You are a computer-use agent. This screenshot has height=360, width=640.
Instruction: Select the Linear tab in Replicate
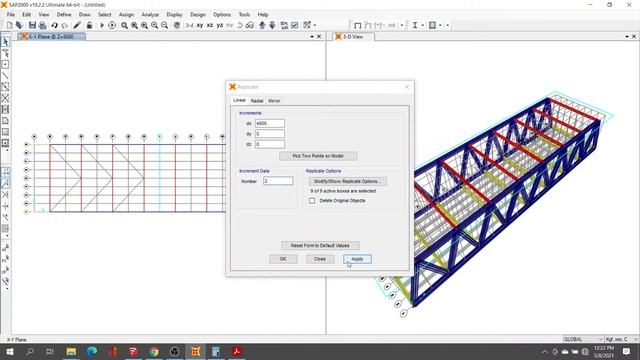[240, 100]
